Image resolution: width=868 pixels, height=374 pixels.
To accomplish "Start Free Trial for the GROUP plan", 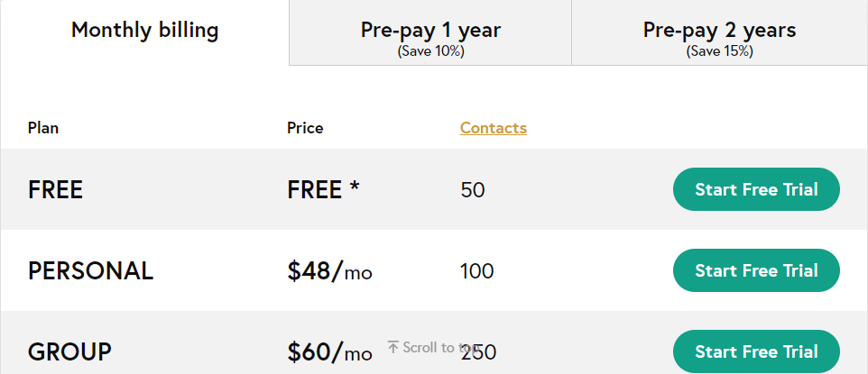I will 756,351.
